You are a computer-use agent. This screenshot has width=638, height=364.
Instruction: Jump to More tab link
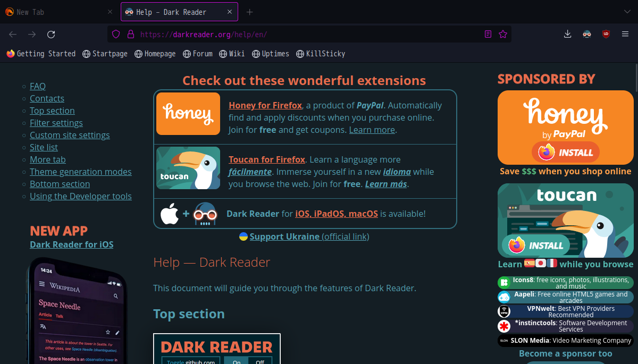(48, 159)
